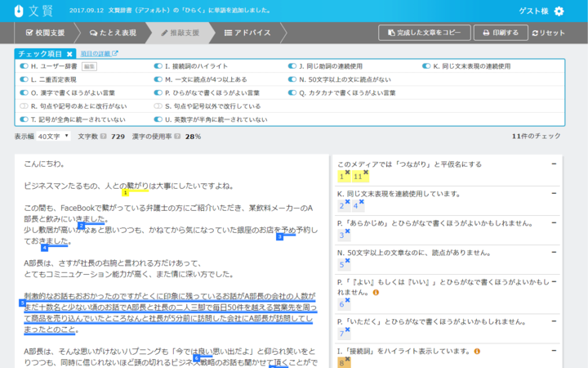
Task: Toggle K. 同じ文末表現の連続使用 switch
Action: 426,66
